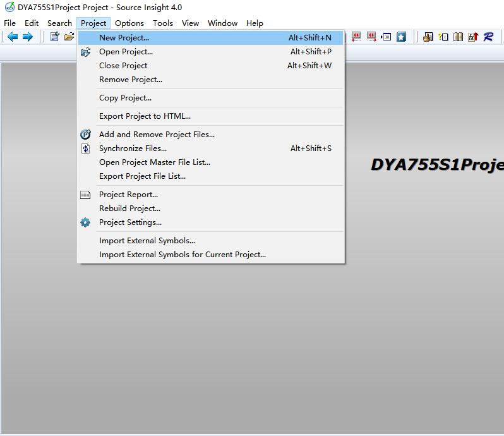Click the Go Back arrow in toolbar
This screenshot has width=504, height=436.
[x=13, y=37]
